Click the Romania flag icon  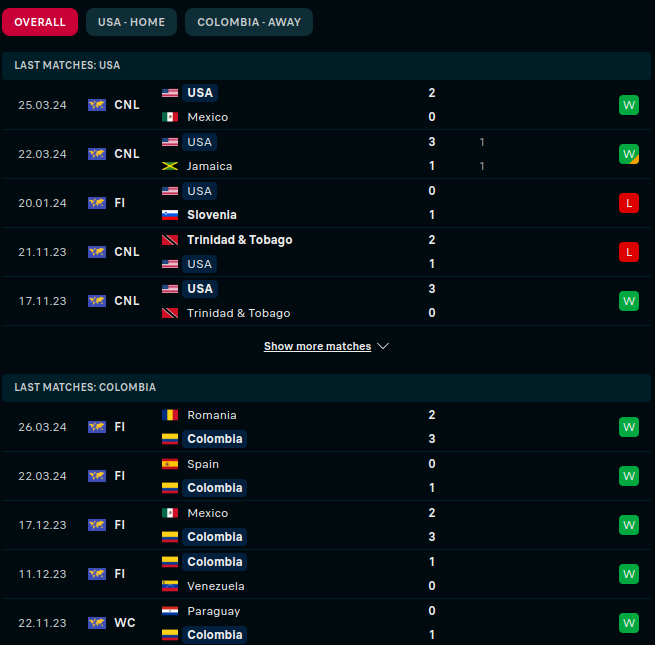point(170,415)
